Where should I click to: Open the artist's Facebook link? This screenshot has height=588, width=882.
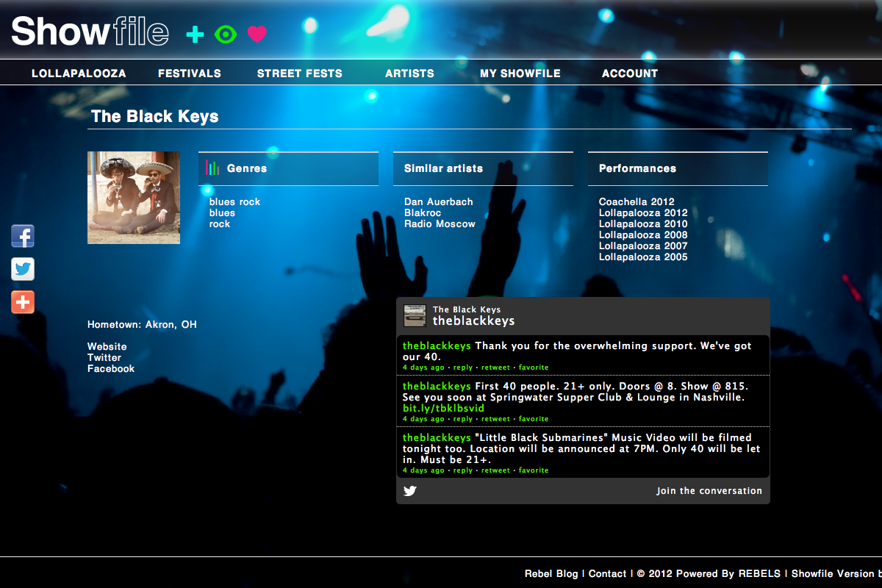pyautogui.click(x=111, y=369)
